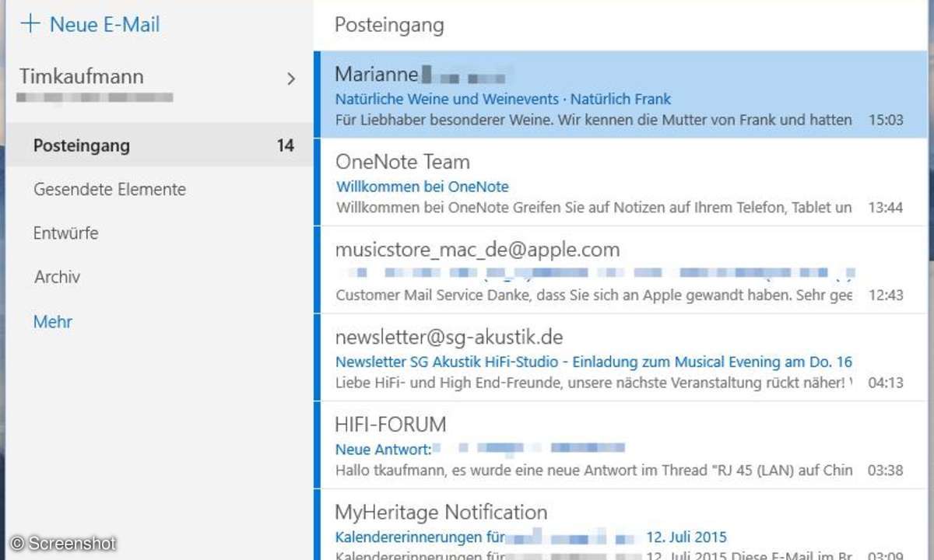Click the 03:38 timestamp

(886, 470)
